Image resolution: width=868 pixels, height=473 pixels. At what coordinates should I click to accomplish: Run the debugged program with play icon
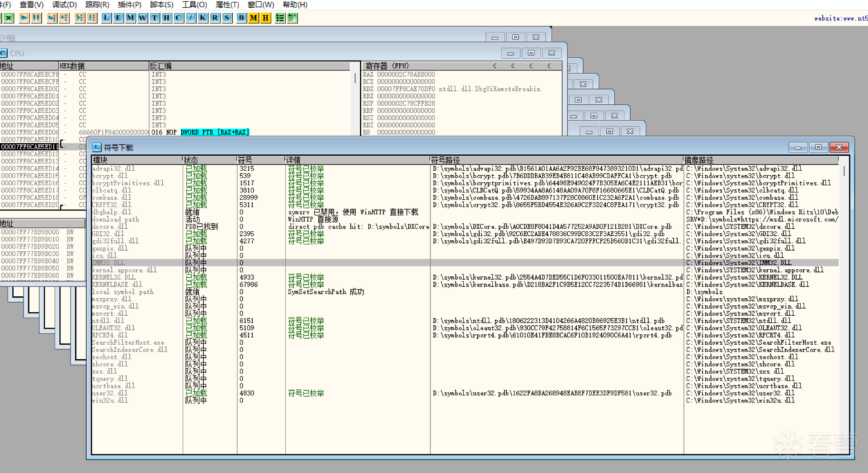click(24, 18)
